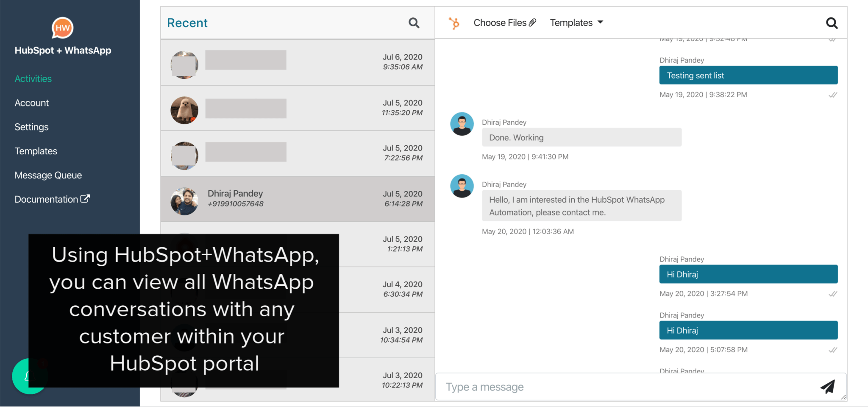Open the Documentation link
868x407 pixels.
(47, 199)
